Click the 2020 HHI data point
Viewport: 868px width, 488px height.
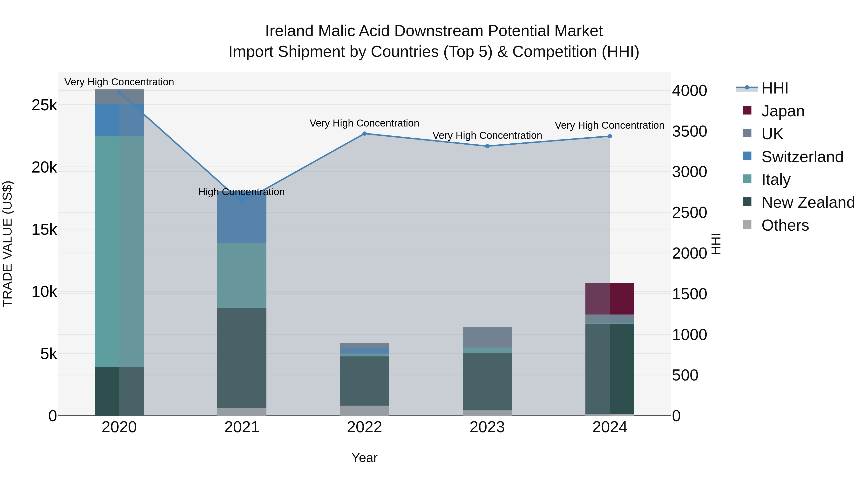coord(119,92)
